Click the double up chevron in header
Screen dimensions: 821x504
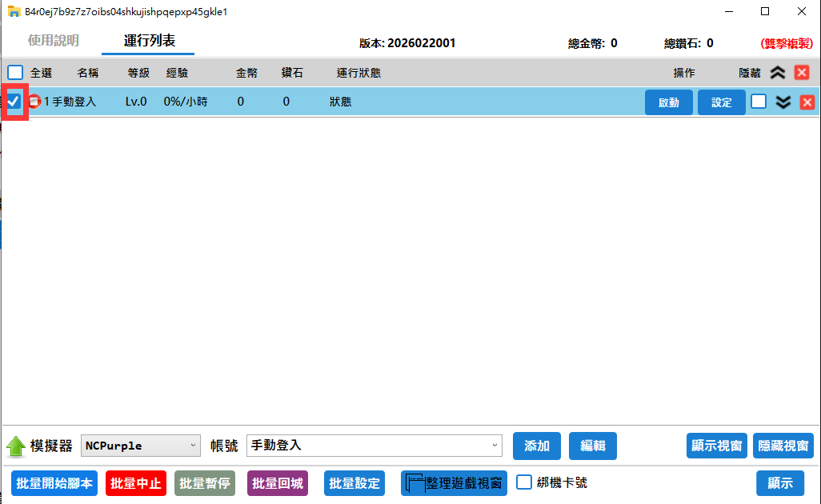click(778, 73)
